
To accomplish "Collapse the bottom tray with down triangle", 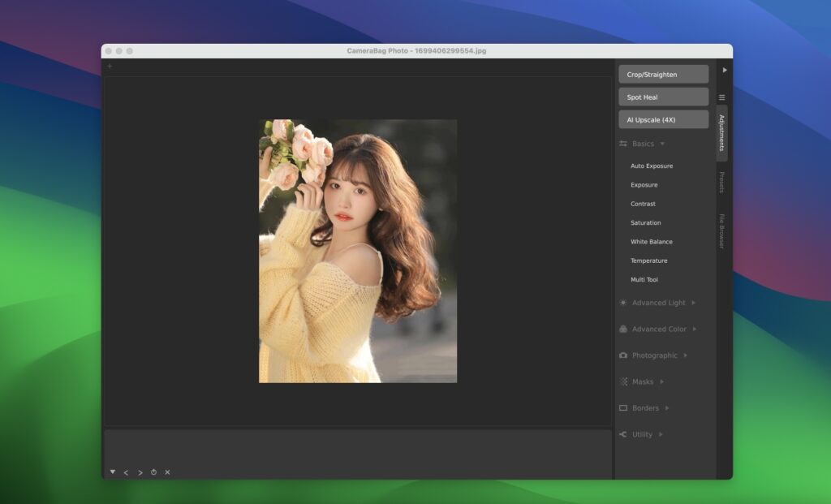I will tap(113, 472).
